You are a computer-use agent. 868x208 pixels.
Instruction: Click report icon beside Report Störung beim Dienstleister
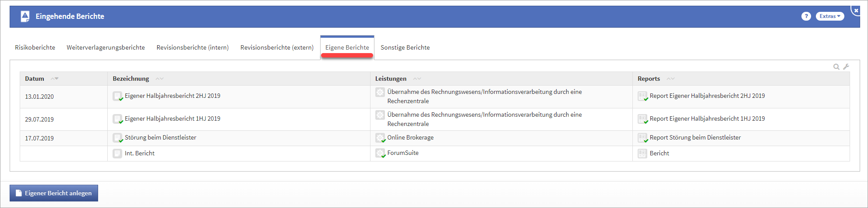point(642,138)
